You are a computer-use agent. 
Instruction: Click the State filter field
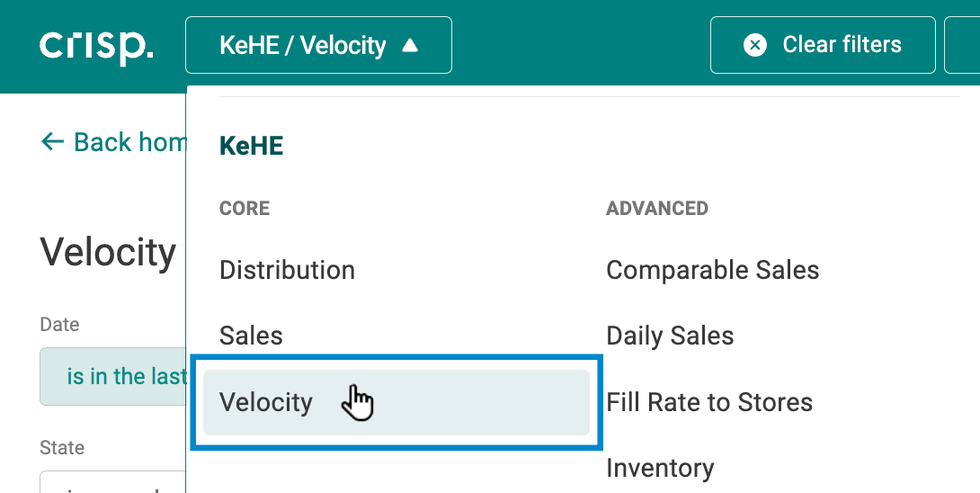(113, 481)
